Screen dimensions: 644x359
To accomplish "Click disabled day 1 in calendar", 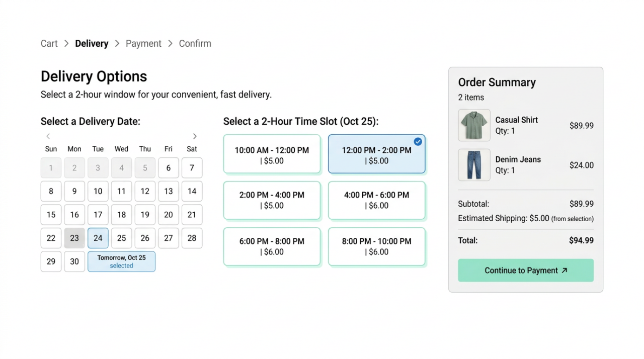I will point(51,168).
